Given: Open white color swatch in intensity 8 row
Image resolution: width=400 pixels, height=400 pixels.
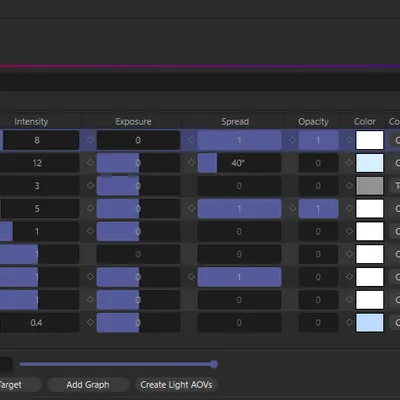Looking at the screenshot, I should (370, 140).
